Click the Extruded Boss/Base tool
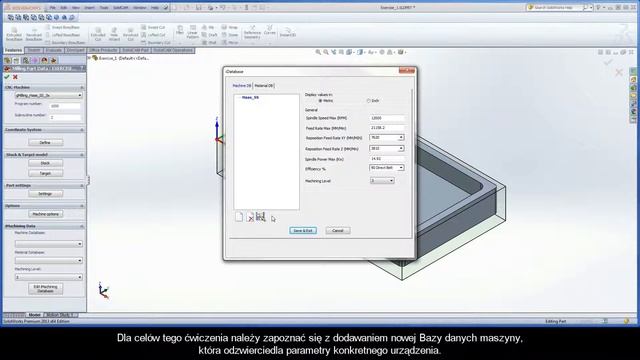Viewport: 640px width, 360px height. coord(14,33)
